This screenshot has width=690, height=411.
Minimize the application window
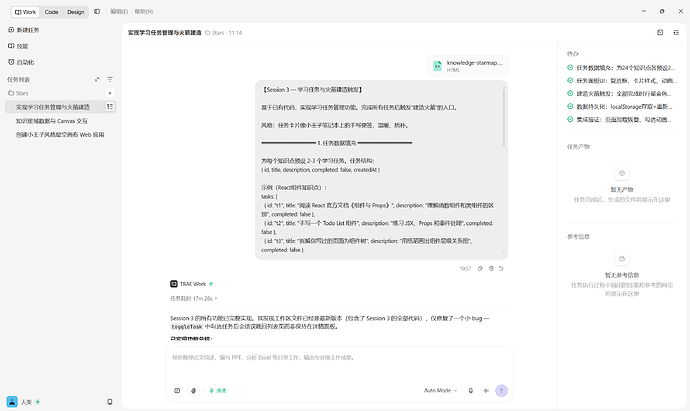click(x=644, y=11)
